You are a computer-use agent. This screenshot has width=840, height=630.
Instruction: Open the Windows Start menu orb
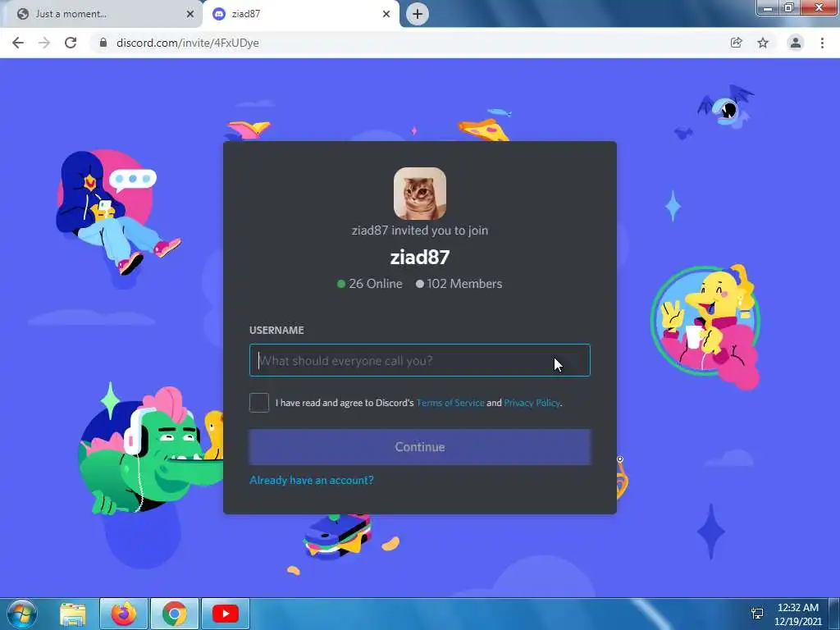[x=22, y=614]
